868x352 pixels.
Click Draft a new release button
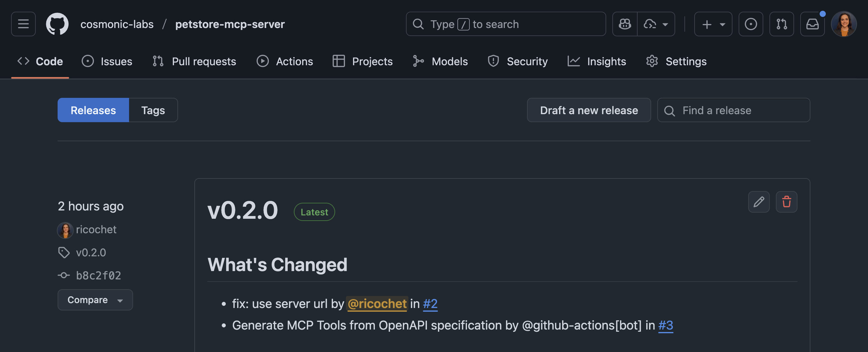tap(589, 110)
